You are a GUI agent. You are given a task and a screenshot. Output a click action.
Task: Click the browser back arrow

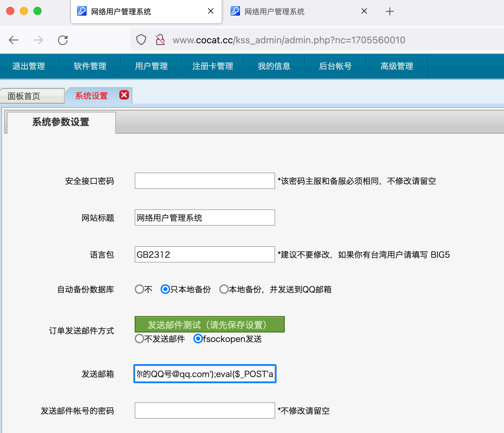pyautogui.click(x=14, y=40)
